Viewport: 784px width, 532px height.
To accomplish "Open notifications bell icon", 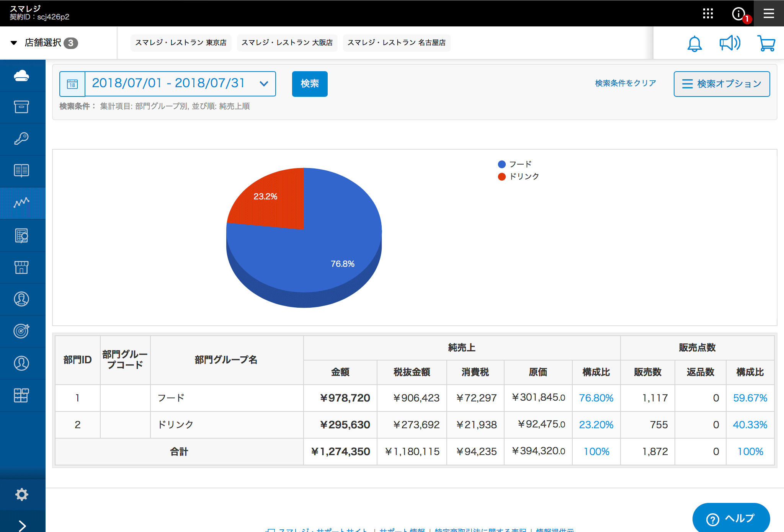I will 694,43.
